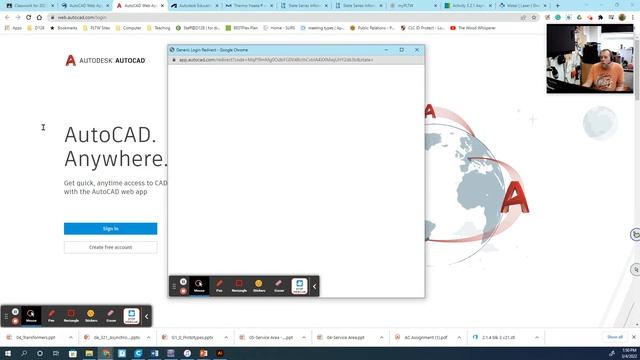
Task: Select Eraser tool in popup-overlaid recording toolbar
Action: [279, 286]
